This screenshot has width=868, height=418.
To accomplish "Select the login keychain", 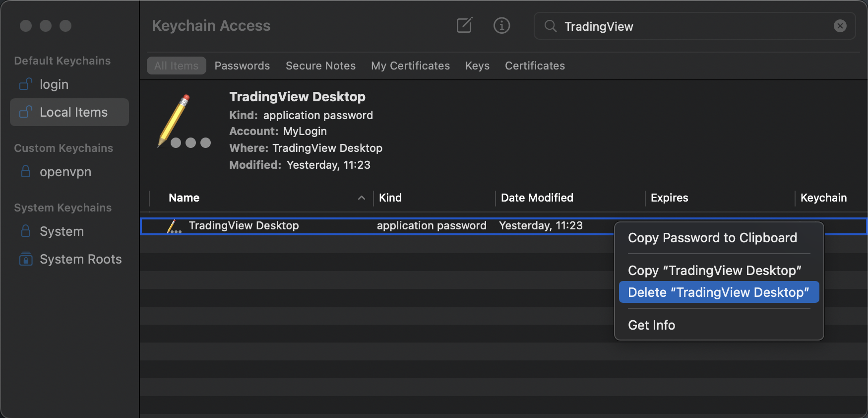I will 54,84.
